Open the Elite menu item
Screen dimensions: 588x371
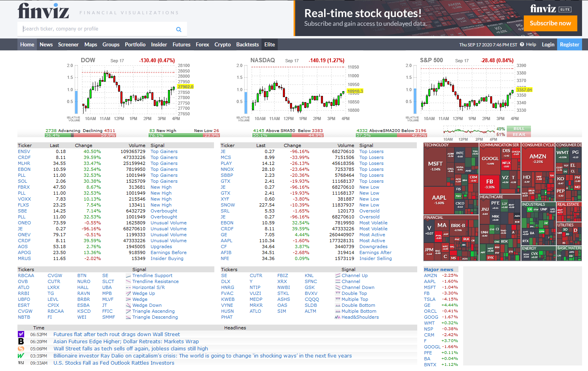coord(270,44)
